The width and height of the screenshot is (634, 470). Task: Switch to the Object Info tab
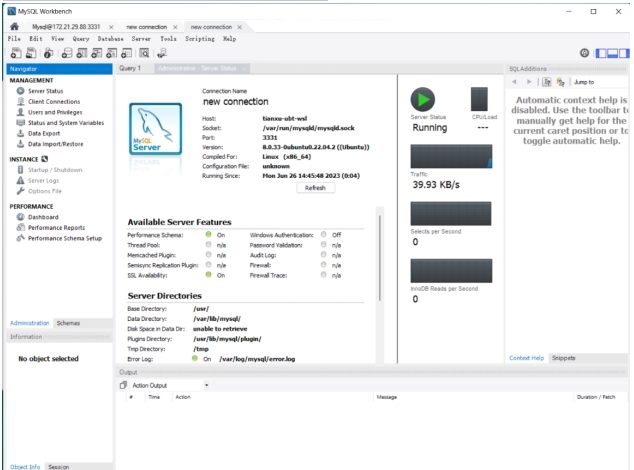tap(25, 467)
